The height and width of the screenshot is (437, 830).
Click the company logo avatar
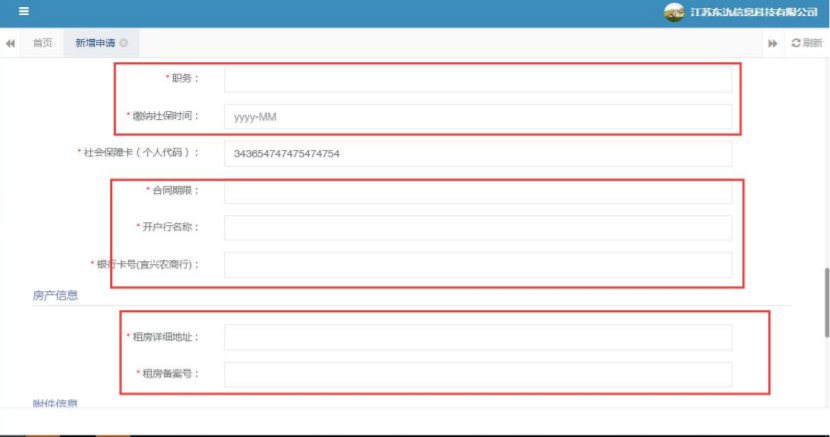point(674,13)
